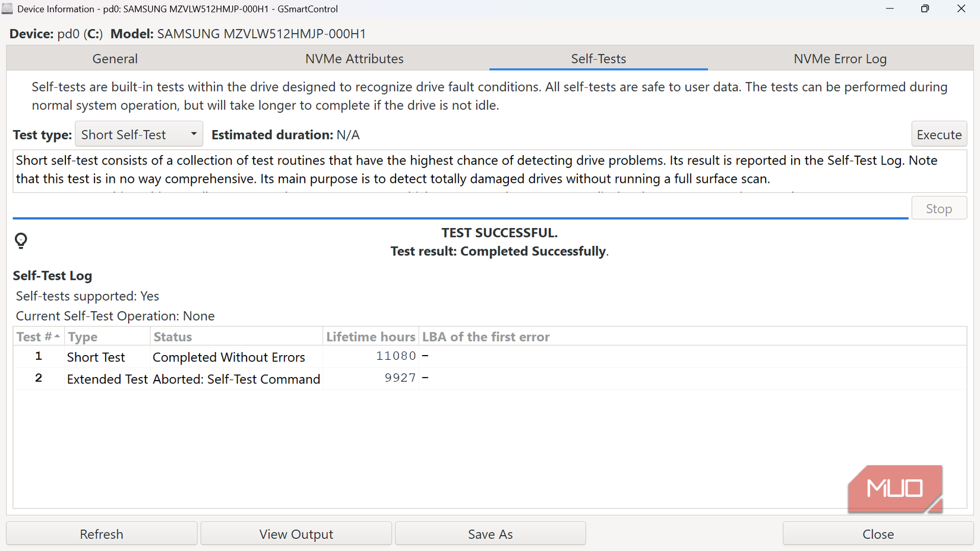Click the 'TEST SUCCESSFUL.' heading
The height and width of the screenshot is (551, 980).
500,233
